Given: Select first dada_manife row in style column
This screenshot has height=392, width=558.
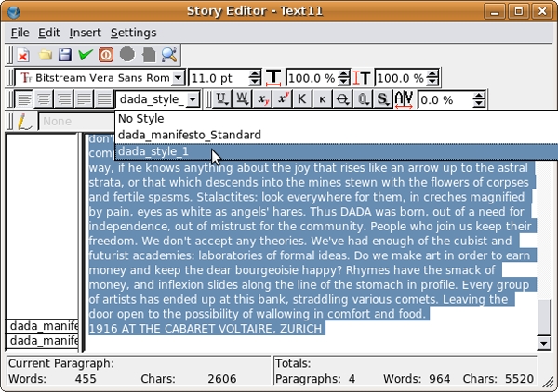Looking at the screenshot, I should pyautogui.click(x=42, y=326).
